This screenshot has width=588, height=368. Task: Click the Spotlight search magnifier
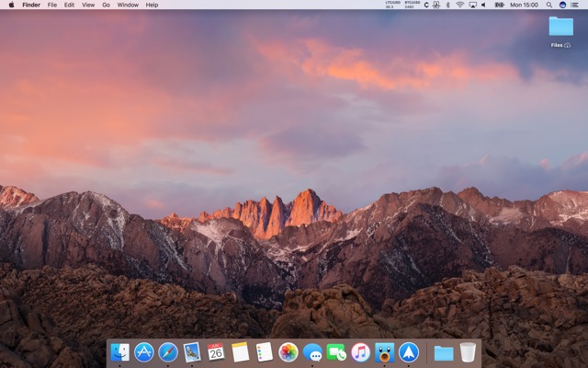[549, 5]
